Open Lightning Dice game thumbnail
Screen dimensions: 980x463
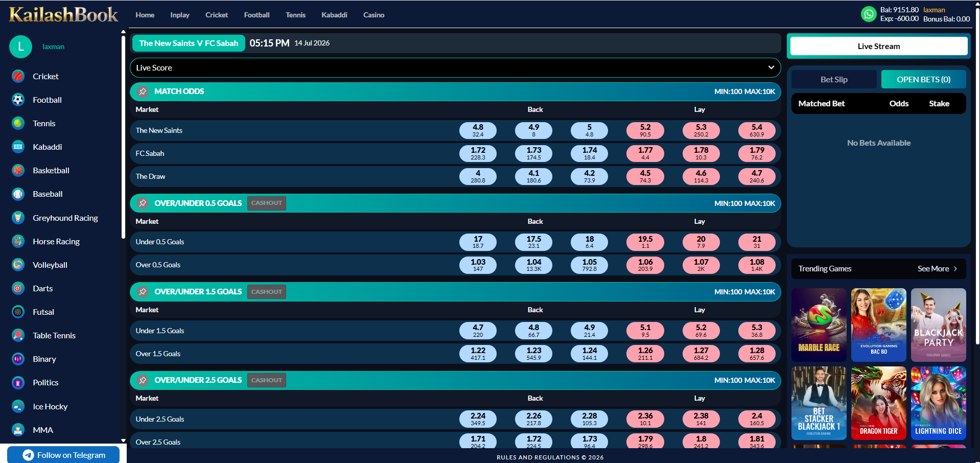click(x=939, y=403)
